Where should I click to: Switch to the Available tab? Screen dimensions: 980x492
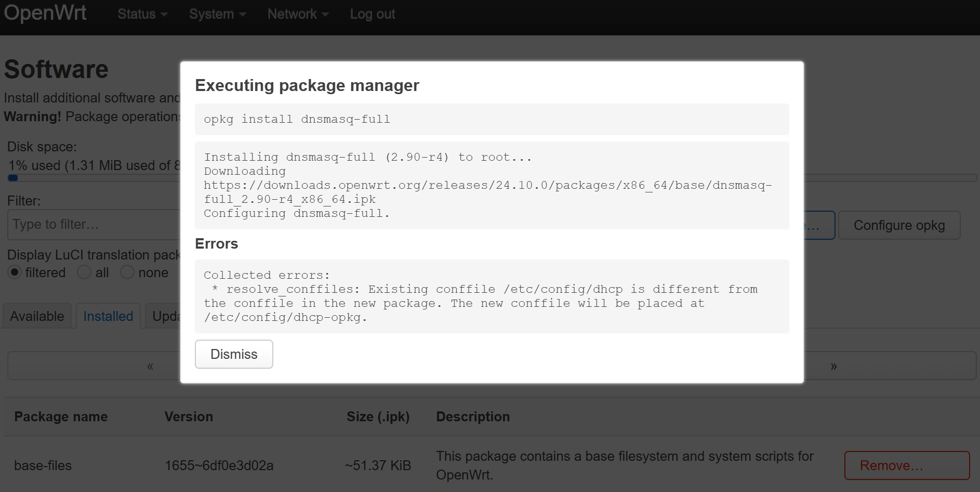click(37, 316)
